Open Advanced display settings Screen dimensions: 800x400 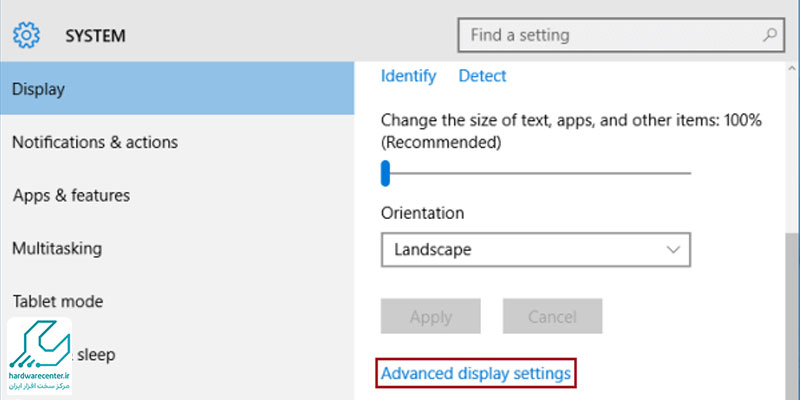tap(476, 373)
